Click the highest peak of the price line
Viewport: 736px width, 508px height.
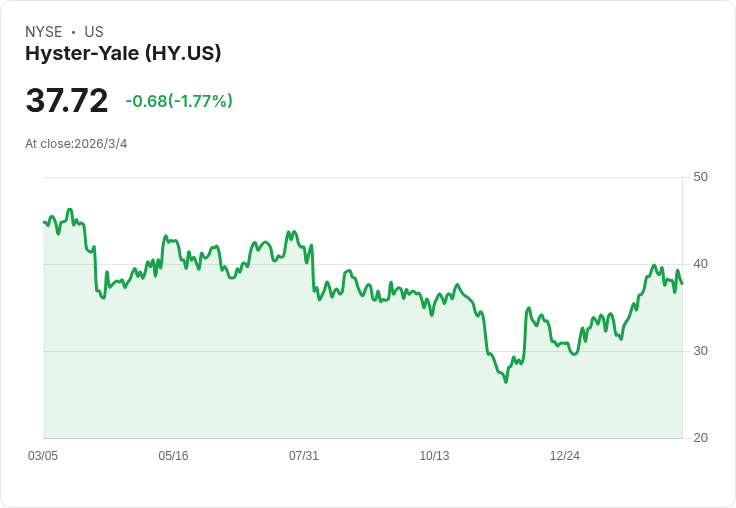point(70,210)
